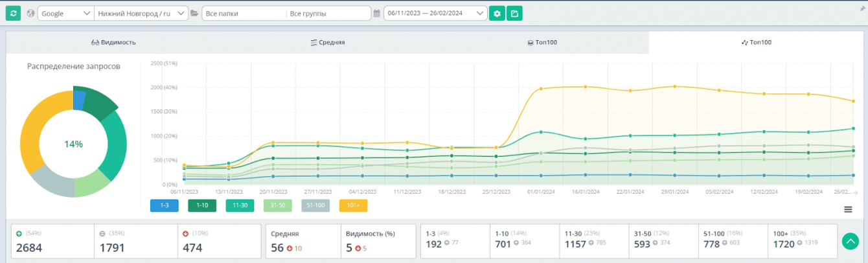868x263 pixels.
Task: Expand the Нижний Новгород / ru region dropdown
Action: (x=141, y=13)
